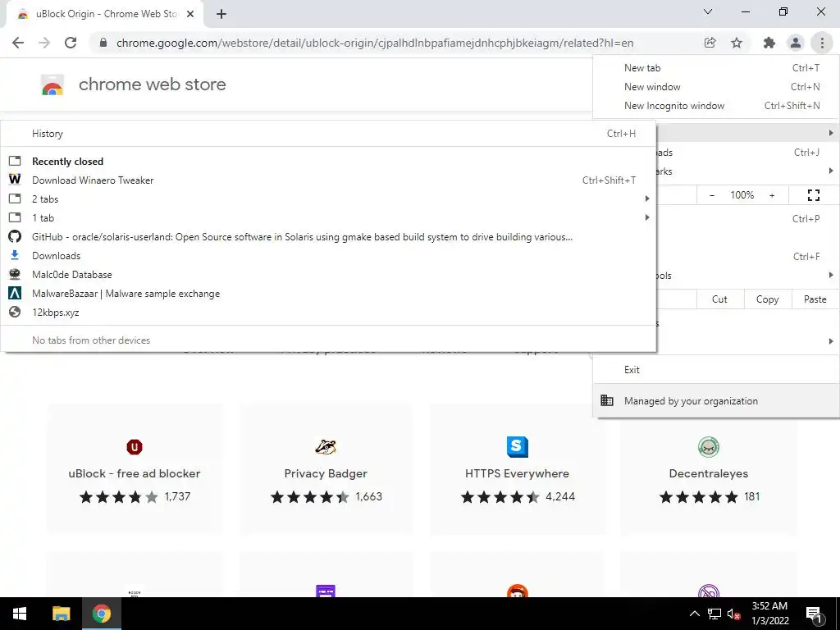Click the HTTPS Everywhere blue S icon
840x630 pixels.
click(x=517, y=447)
